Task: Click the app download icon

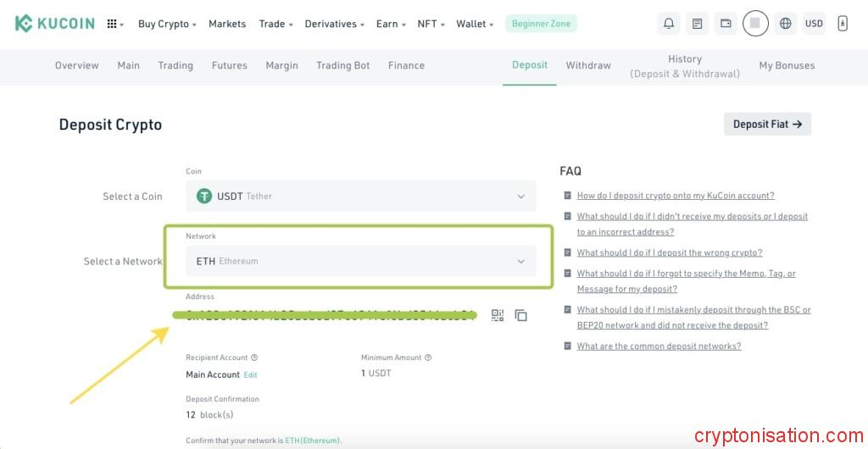Action: pos(842,24)
